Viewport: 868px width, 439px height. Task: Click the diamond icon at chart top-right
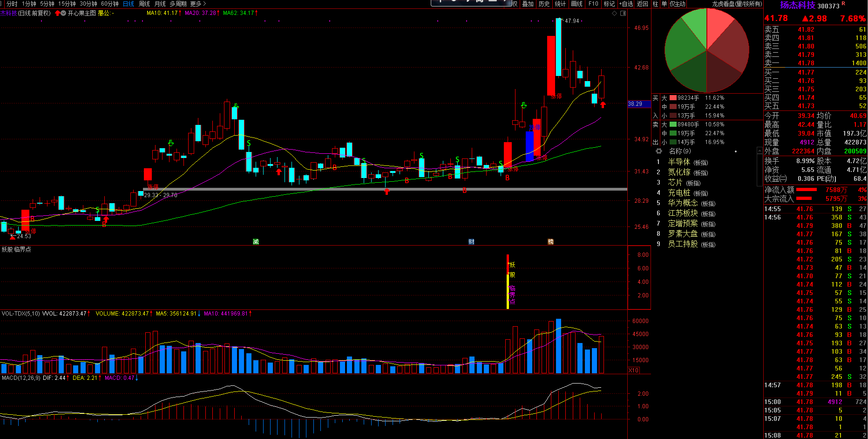point(614,13)
